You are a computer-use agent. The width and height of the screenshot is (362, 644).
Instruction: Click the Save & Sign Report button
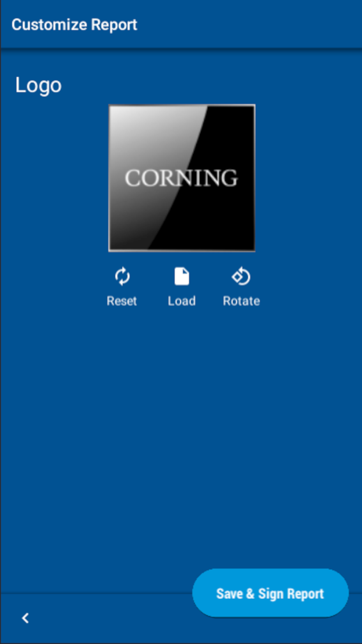270,593
